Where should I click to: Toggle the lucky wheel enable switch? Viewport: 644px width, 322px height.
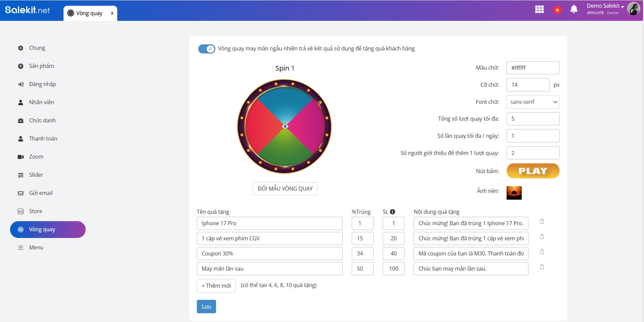point(207,49)
